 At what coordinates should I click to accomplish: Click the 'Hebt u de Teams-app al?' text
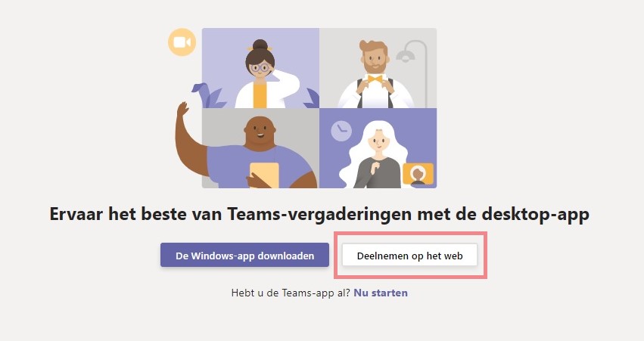click(x=291, y=293)
